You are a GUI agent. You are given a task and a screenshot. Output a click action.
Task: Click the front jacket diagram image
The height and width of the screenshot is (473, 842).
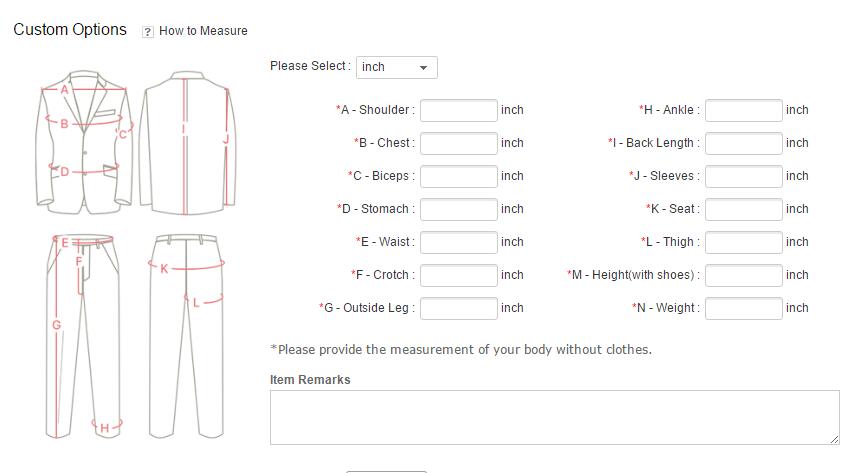click(84, 142)
